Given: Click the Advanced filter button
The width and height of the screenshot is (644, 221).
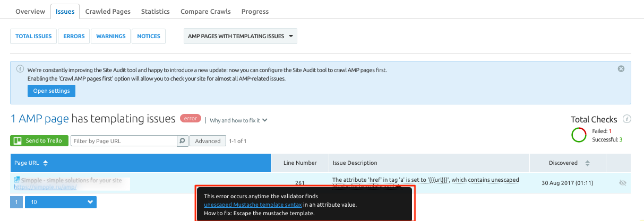Looking at the screenshot, I should pos(208,141).
